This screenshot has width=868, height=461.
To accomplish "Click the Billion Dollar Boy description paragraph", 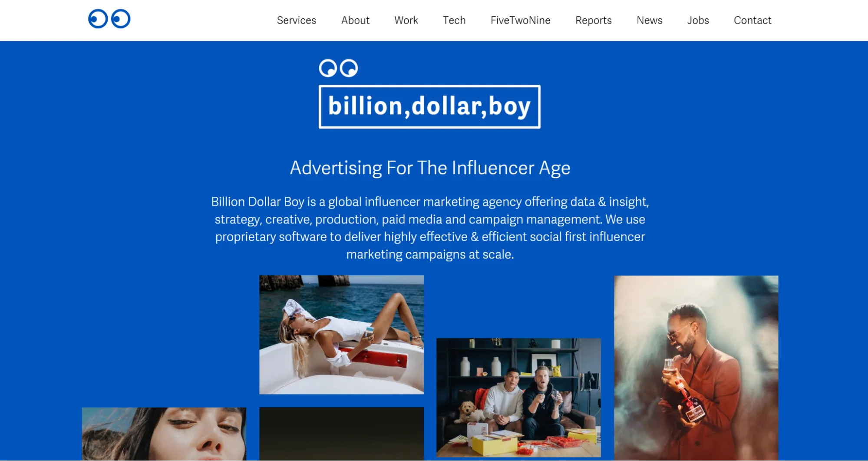I will [430, 228].
